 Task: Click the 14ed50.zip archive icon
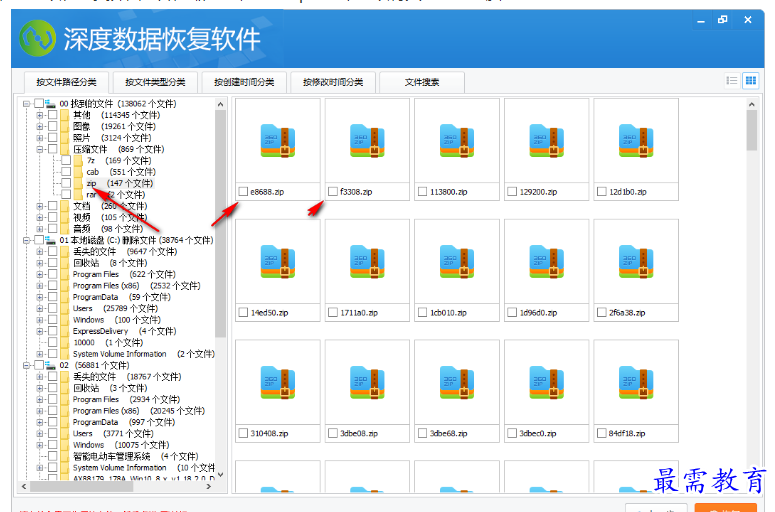click(278, 262)
